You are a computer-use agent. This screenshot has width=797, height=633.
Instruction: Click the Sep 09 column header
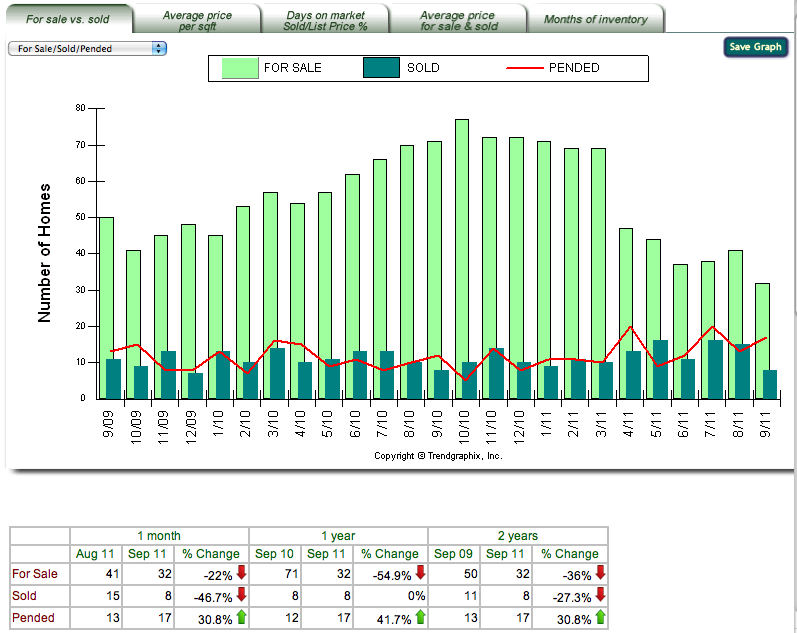[x=453, y=554]
